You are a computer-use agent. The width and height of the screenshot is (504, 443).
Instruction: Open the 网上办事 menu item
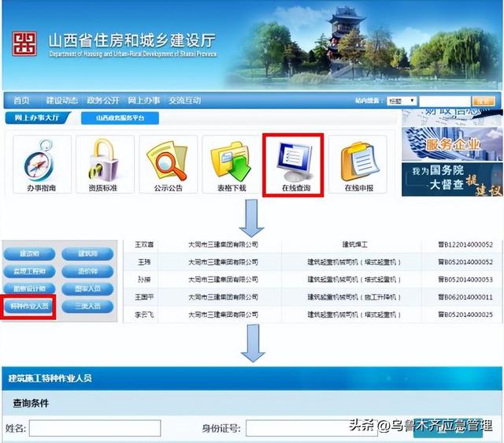[x=143, y=100]
